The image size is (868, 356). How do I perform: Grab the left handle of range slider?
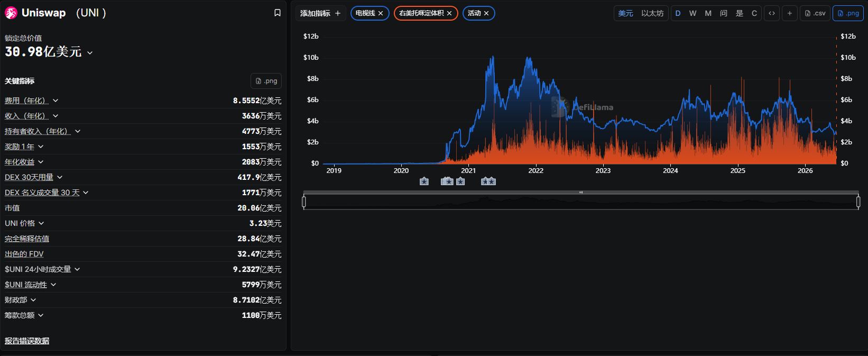pyautogui.click(x=304, y=202)
